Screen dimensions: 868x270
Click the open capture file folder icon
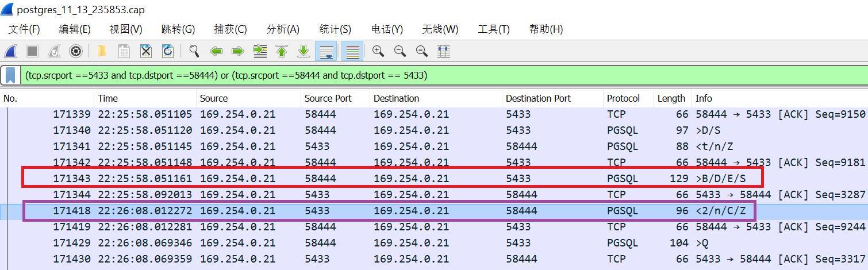click(x=102, y=52)
